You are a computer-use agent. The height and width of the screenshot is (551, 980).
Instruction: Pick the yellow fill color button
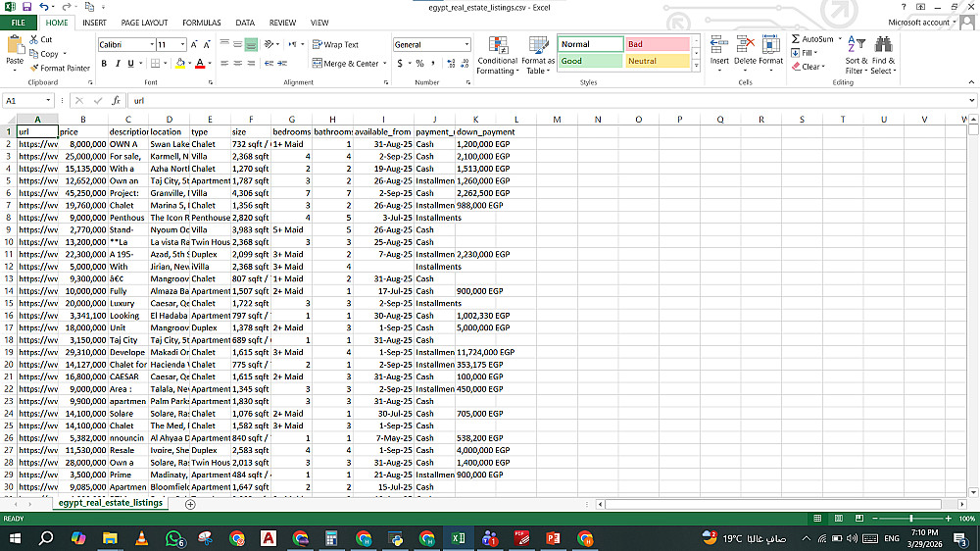click(x=180, y=63)
